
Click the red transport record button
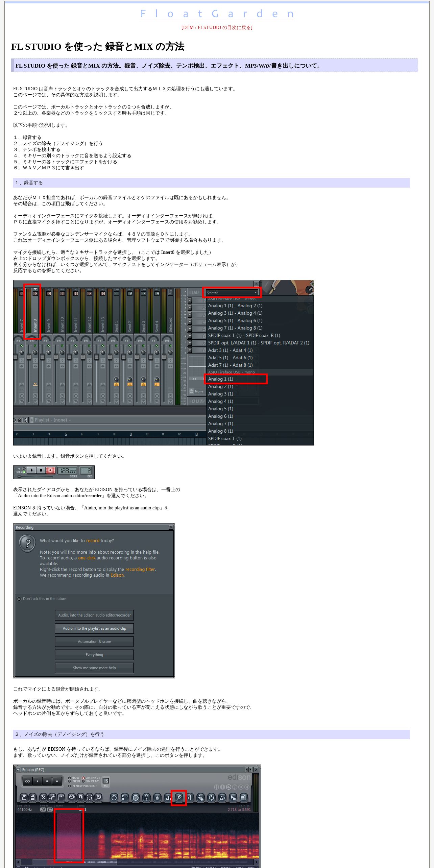tap(50, 470)
